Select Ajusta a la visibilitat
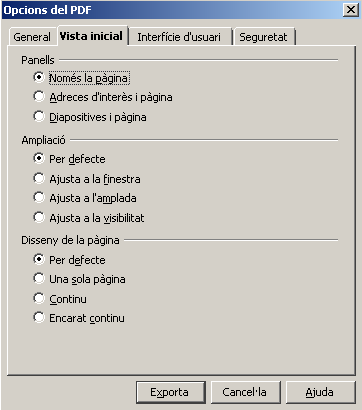 89,218
